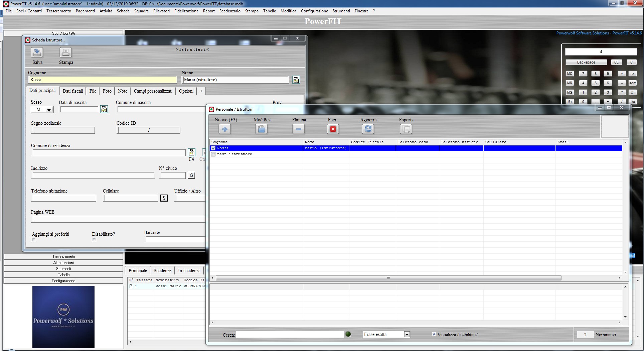The width and height of the screenshot is (644, 351).
Task: Click calculator C button
Action: point(632,62)
